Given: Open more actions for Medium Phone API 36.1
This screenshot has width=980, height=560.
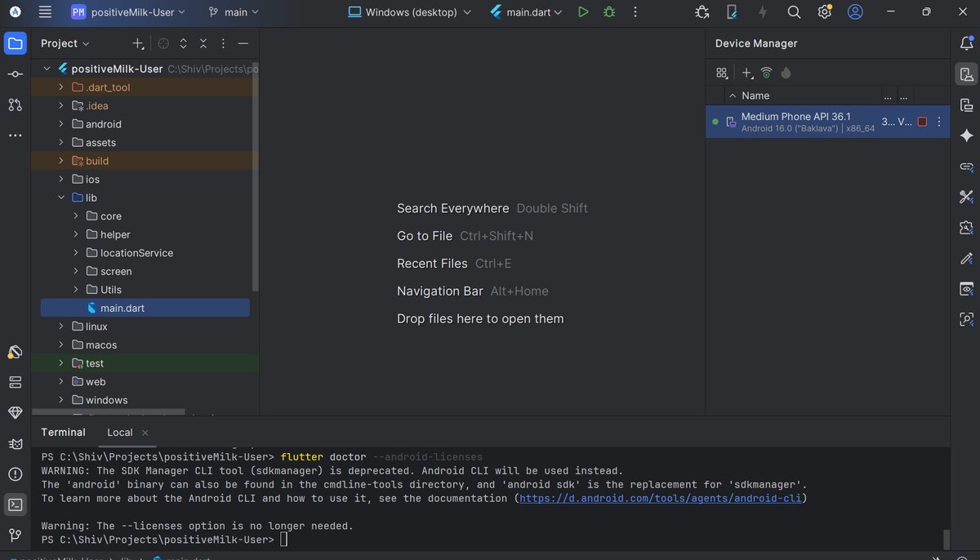Looking at the screenshot, I should 939,122.
